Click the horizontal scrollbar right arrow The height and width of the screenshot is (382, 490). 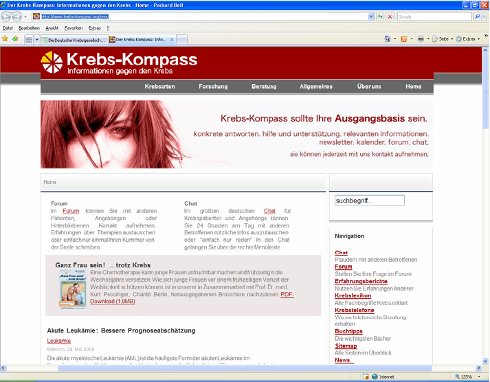click(x=479, y=368)
